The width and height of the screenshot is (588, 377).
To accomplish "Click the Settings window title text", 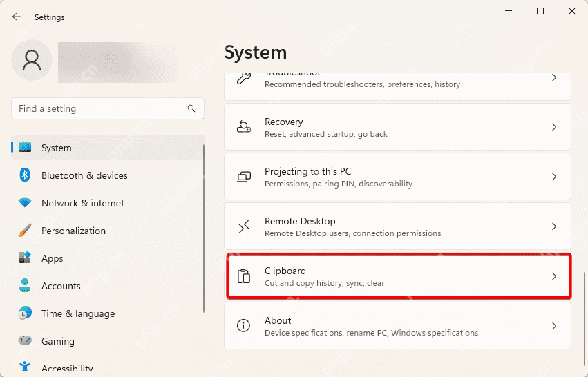I will (x=50, y=17).
